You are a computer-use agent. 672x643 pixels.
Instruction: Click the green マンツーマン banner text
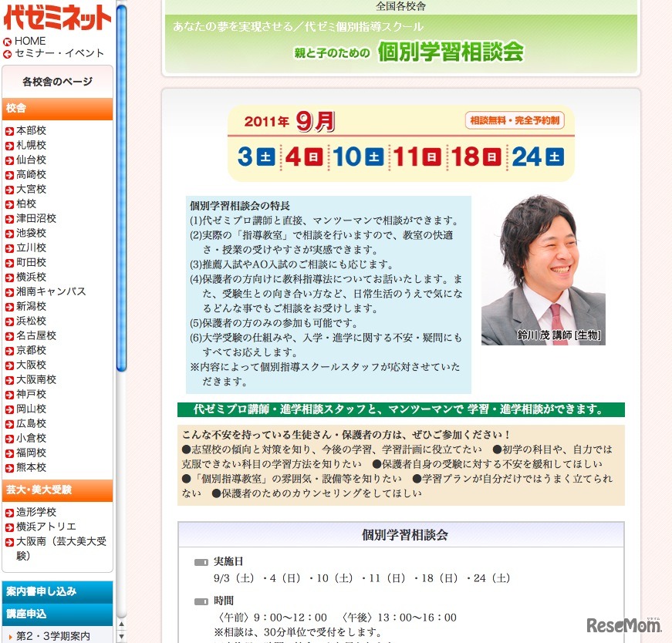pyautogui.click(x=400, y=409)
